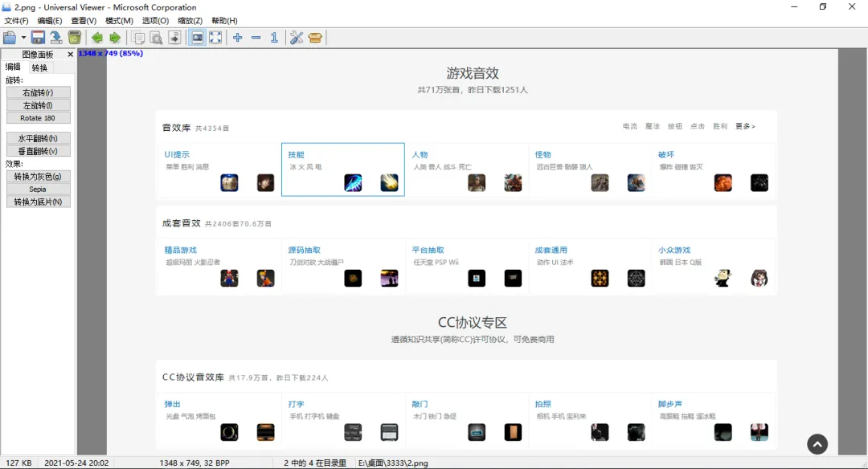Viewport: 868px width, 469px height.
Task: Click the Mario thumbnail under 精品游戏
Action: coord(229,278)
